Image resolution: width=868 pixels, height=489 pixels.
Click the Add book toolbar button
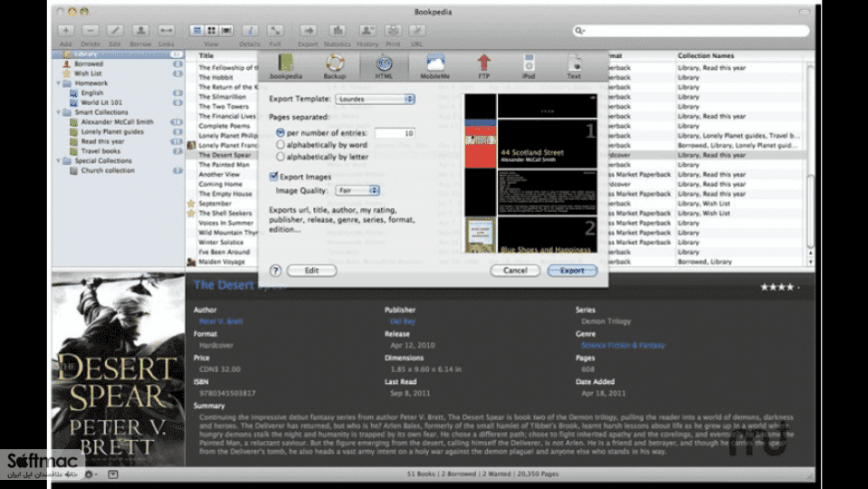click(x=66, y=31)
